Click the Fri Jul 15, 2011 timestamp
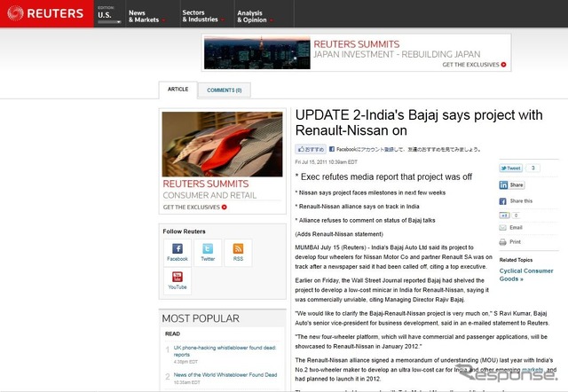This screenshot has height=392, width=568. click(326, 162)
